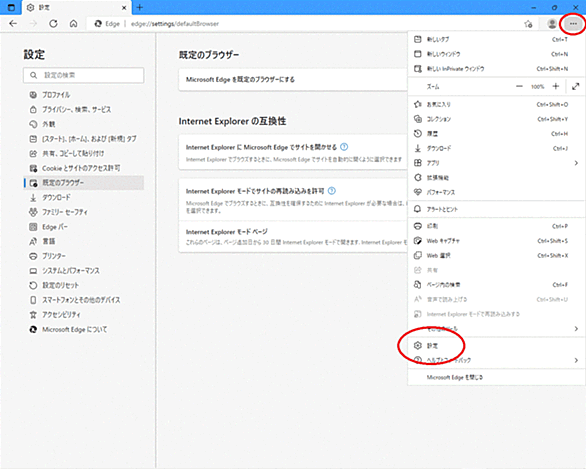Viewport: 586px width, 469px height.
Task: Open the tab actions icon in title bar
Action: [12, 7]
